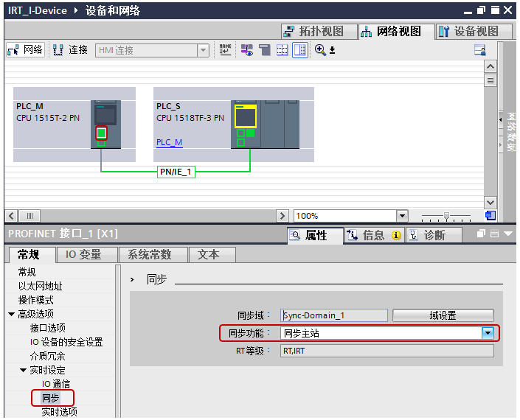Select 操作模式 in the tree

(x=36, y=300)
